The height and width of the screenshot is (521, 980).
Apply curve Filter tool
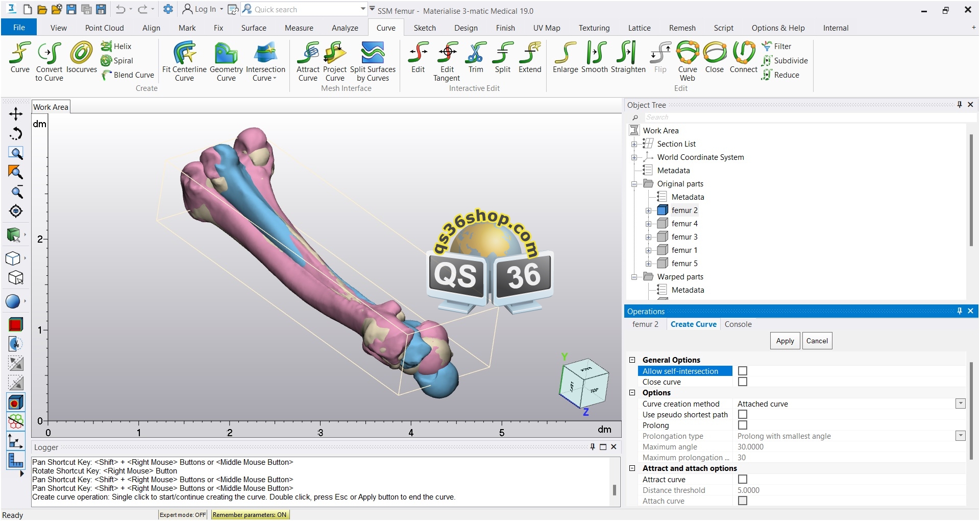pos(776,46)
